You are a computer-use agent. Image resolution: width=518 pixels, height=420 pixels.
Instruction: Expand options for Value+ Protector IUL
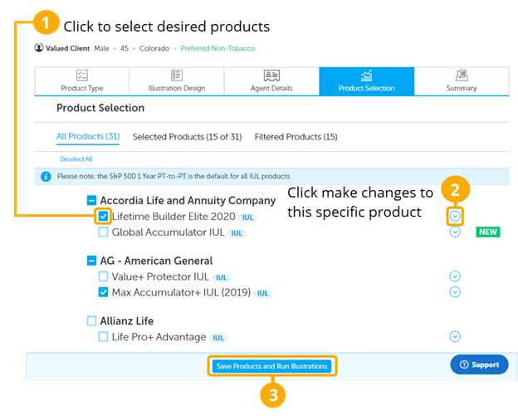point(455,276)
